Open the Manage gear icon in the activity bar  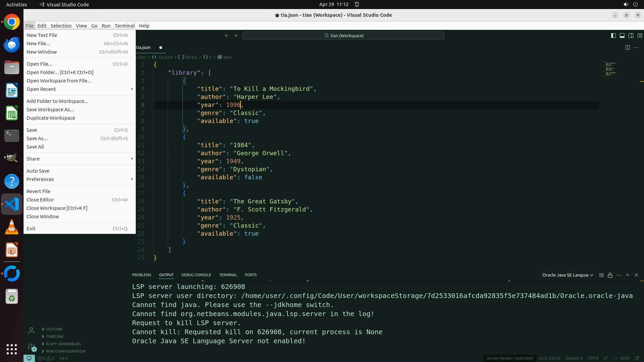pyautogui.click(x=32, y=347)
